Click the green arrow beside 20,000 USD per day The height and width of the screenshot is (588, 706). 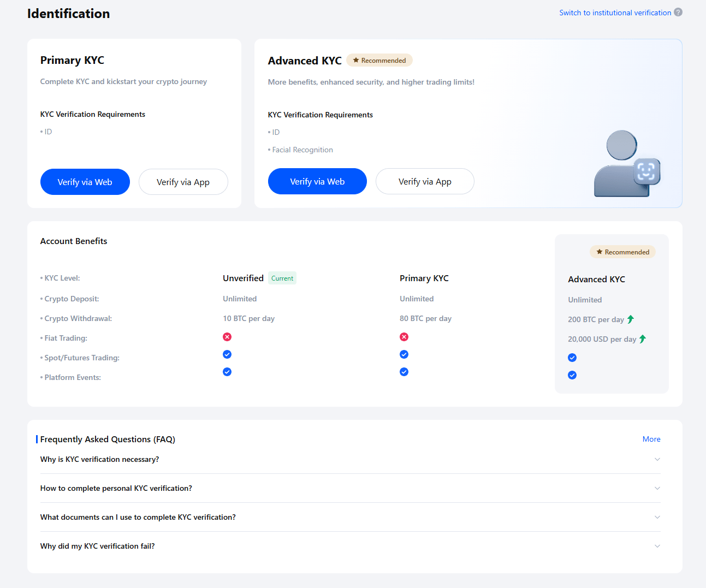pos(643,338)
